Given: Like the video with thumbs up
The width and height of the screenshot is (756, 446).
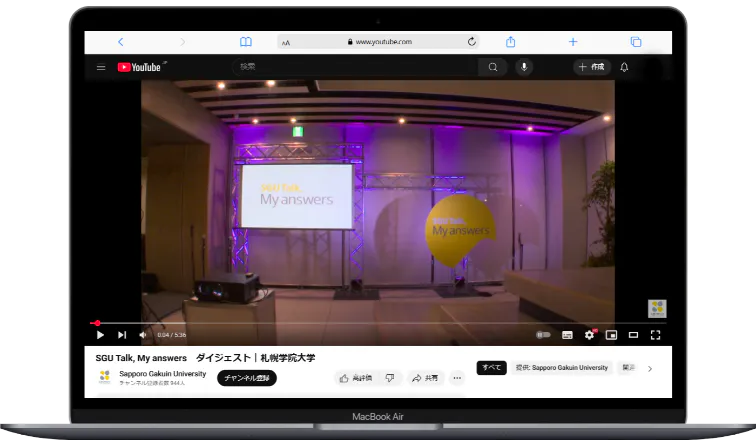Looking at the screenshot, I should (x=355, y=378).
